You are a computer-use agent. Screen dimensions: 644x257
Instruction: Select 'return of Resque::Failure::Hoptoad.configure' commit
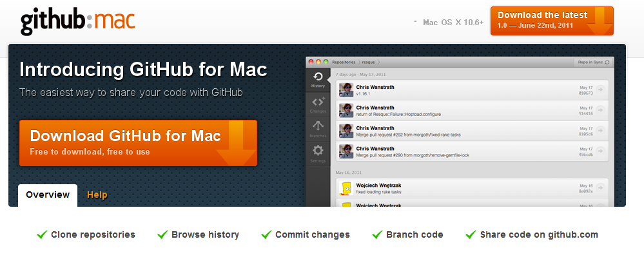[398, 115]
